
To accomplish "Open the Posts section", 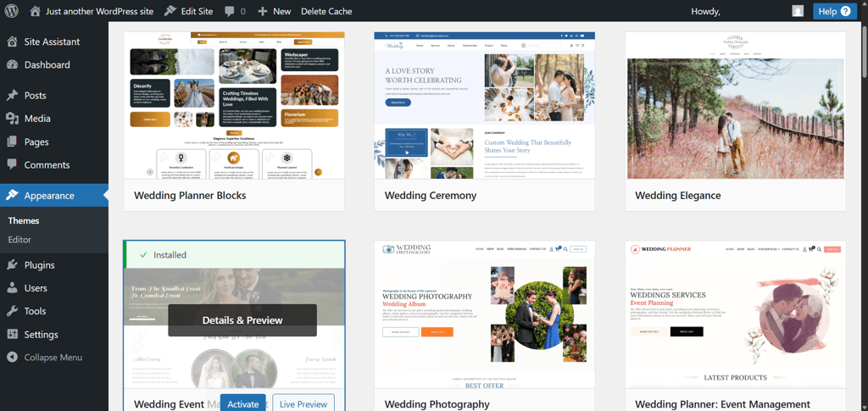I will (x=35, y=95).
